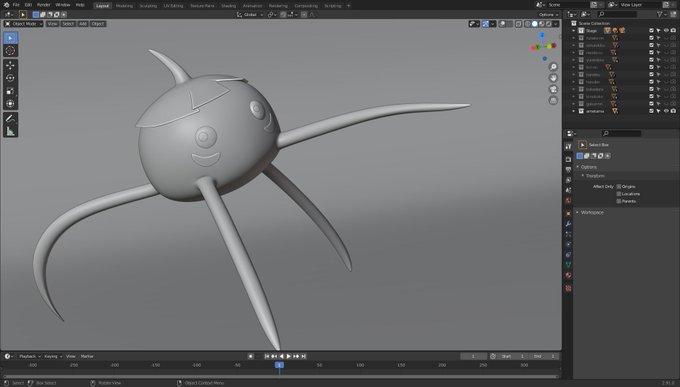680x387 pixels.
Task: Expand the ametama collection in outliner
Action: [574, 111]
